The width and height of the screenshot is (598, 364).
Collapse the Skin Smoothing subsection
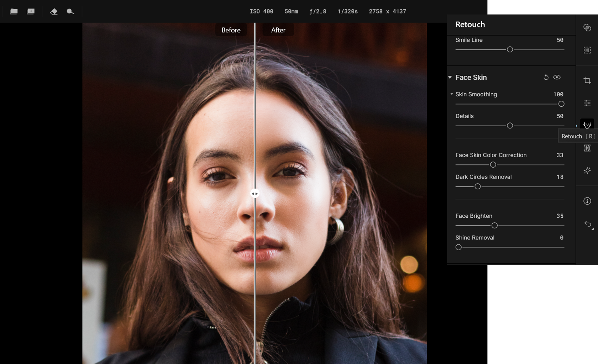[452, 94]
